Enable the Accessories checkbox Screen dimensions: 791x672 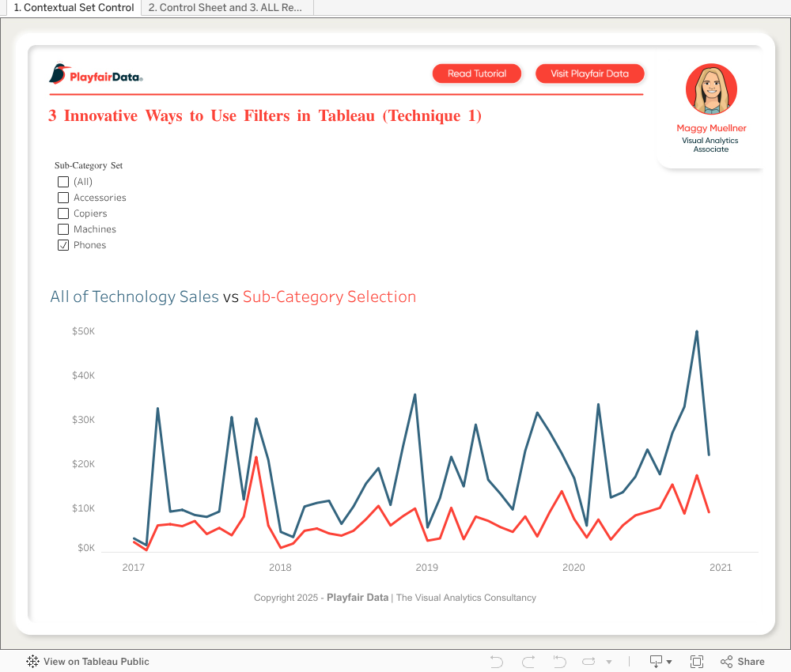(x=63, y=198)
